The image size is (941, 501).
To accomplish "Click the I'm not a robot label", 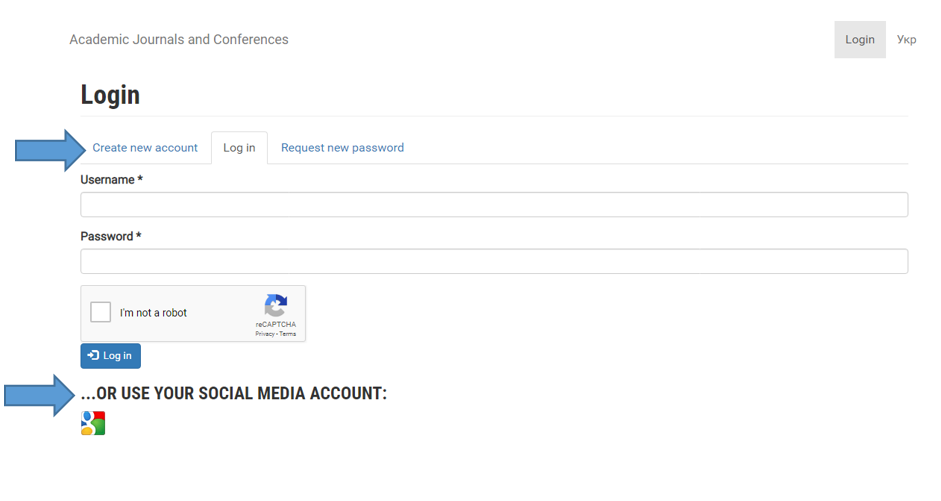I will [x=153, y=313].
